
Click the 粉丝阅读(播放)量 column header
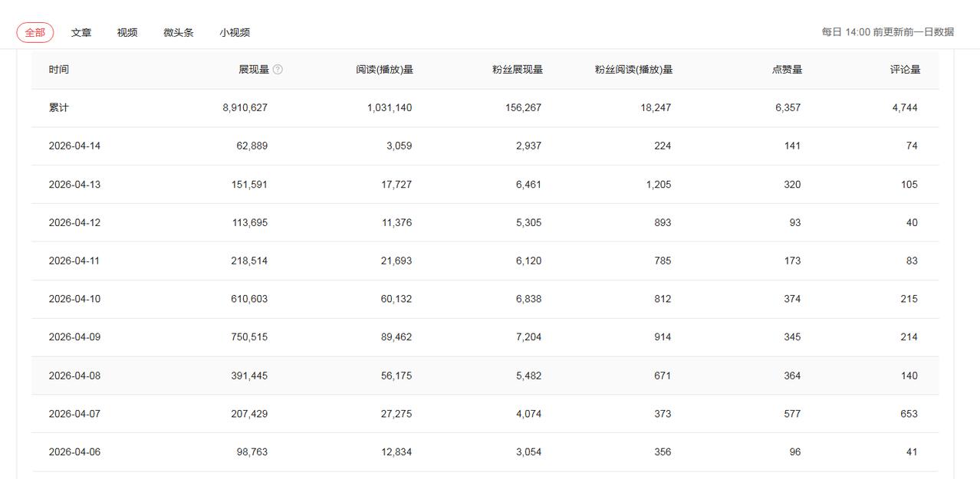click(633, 70)
